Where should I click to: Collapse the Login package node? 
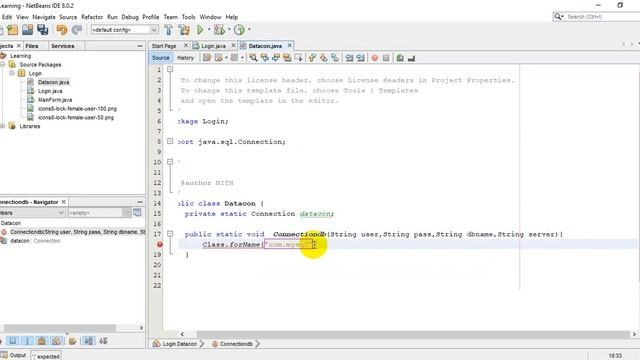tap(12, 73)
